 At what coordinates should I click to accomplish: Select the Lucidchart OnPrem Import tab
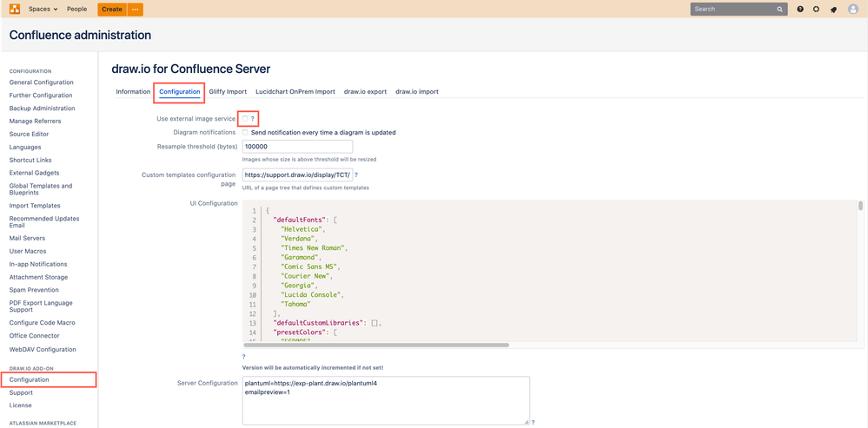pyautogui.click(x=295, y=91)
